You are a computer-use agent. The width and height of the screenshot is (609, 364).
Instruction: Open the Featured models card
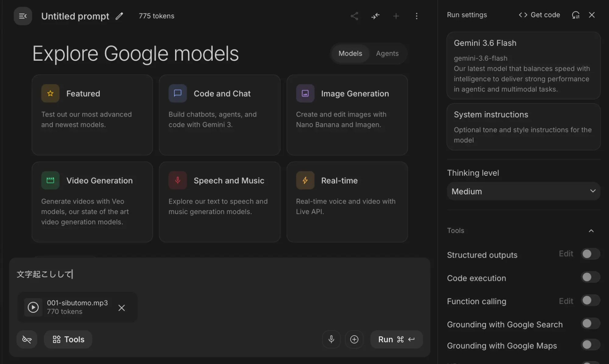coord(92,115)
